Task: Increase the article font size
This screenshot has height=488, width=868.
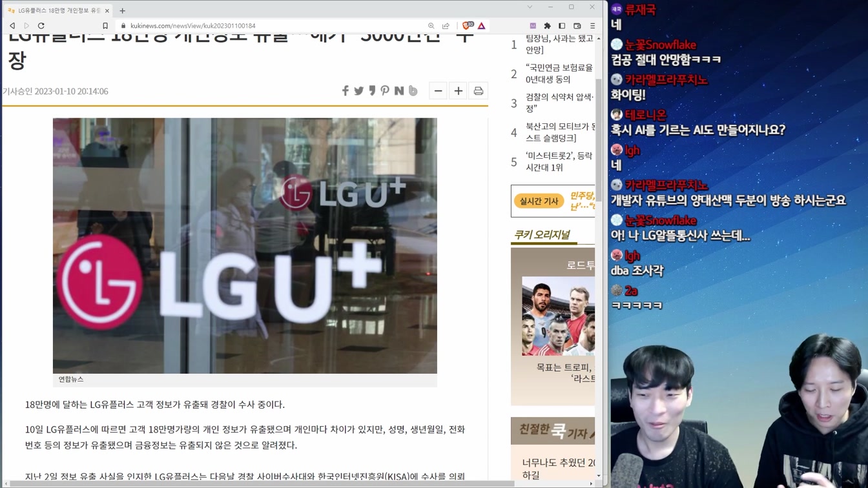Action: [x=458, y=91]
